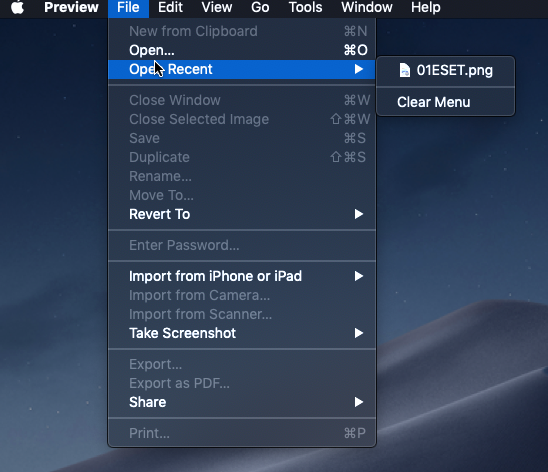This screenshot has height=472, width=548.
Task: Expand the Open Recent submenu arrow
Action: [359, 69]
